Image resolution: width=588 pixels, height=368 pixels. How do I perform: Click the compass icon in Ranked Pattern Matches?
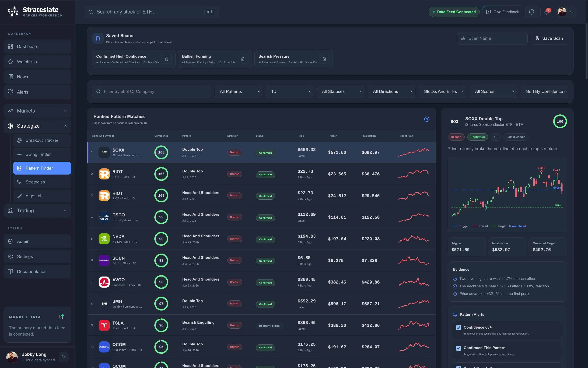click(x=427, y=119)
